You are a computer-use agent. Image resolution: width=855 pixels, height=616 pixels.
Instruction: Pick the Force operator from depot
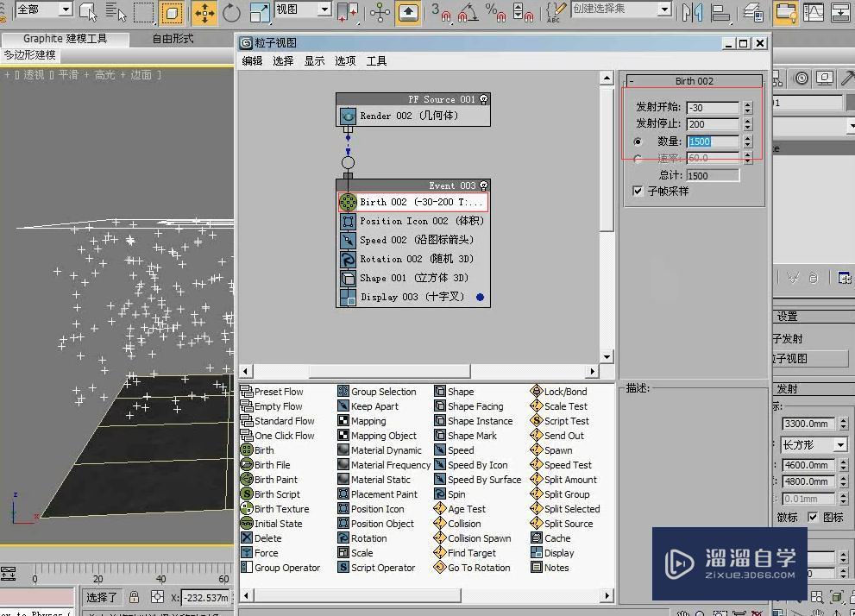pos(260,553)
